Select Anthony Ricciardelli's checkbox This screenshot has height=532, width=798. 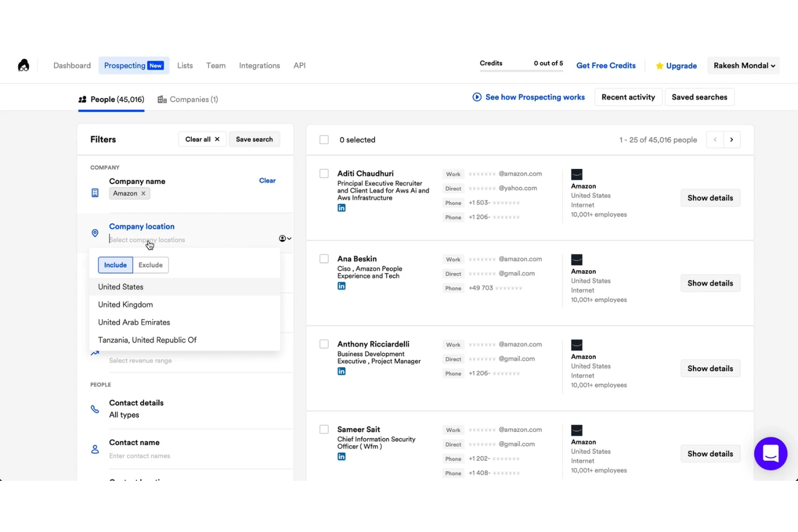tap(324, 344)
